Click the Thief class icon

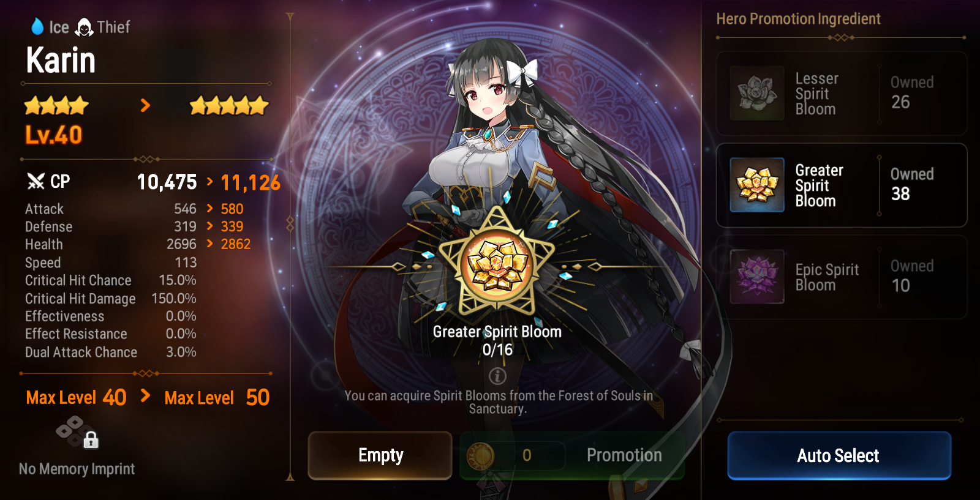click(84, 28)
